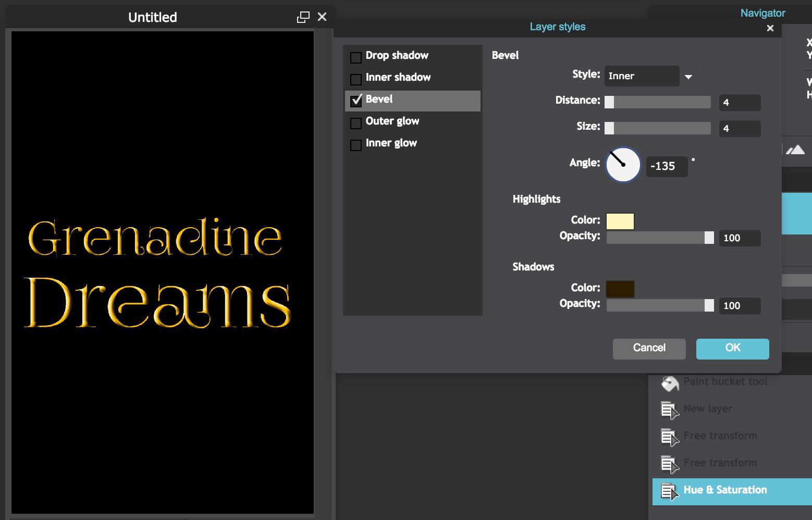Enable the Drop shadow checkbox

[x=356, y=57]
